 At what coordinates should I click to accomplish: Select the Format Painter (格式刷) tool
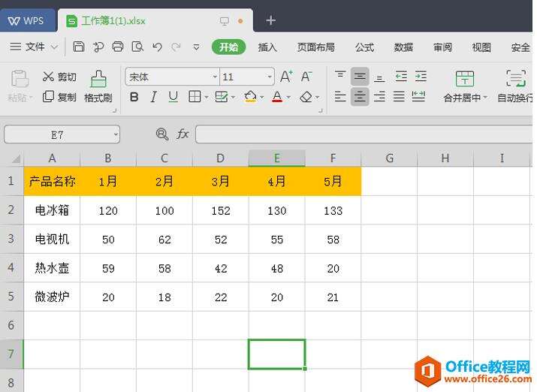(x=98, y=86)
